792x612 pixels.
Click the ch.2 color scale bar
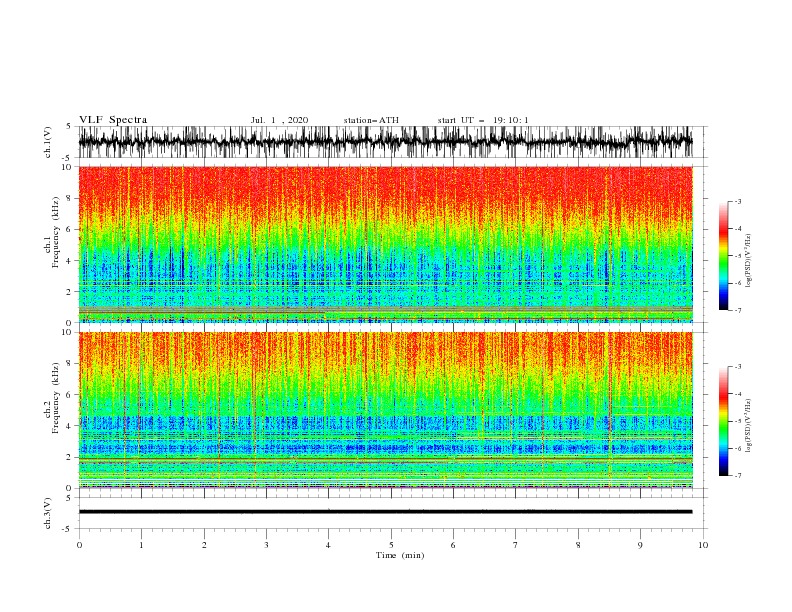tap(723, 421)
